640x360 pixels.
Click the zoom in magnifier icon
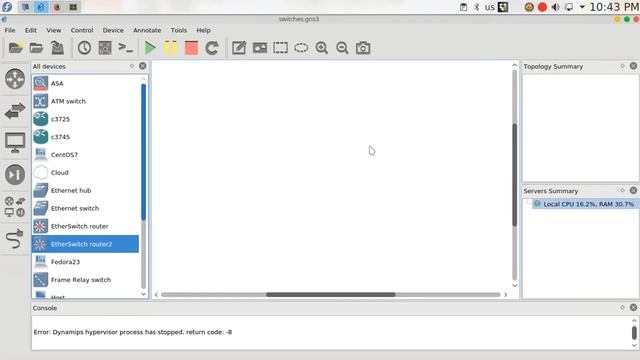pos(322,48)
